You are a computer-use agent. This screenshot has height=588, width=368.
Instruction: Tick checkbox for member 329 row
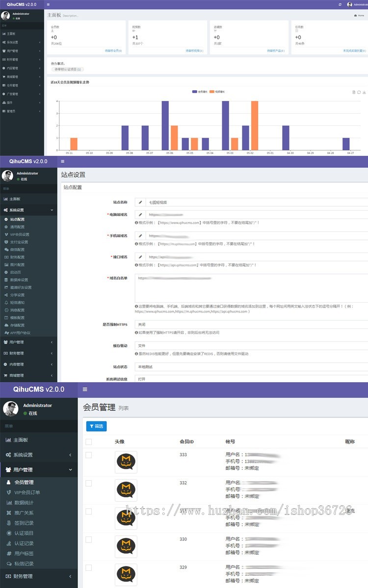(x=88, y=567)
